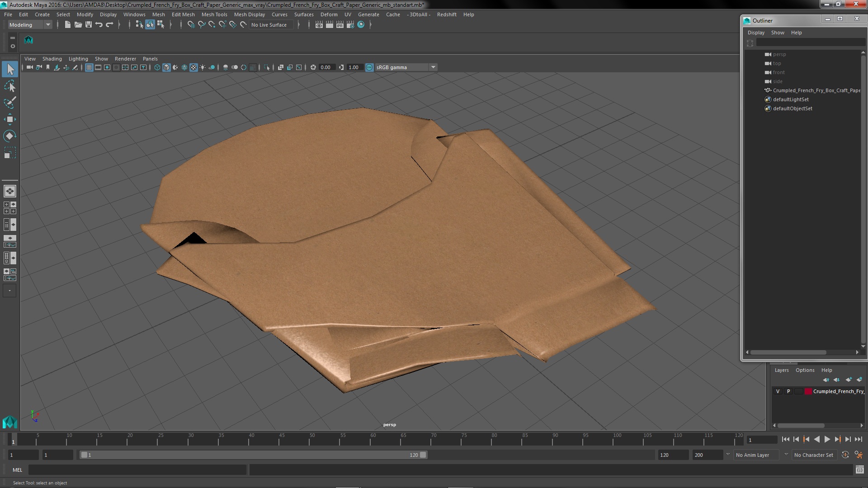Start IPR render
This screenshot has width=868, height=488.
[340, 25]
